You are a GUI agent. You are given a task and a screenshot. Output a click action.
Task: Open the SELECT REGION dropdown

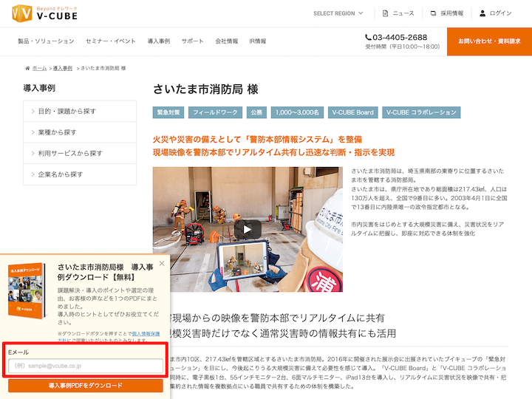[338, 13]
